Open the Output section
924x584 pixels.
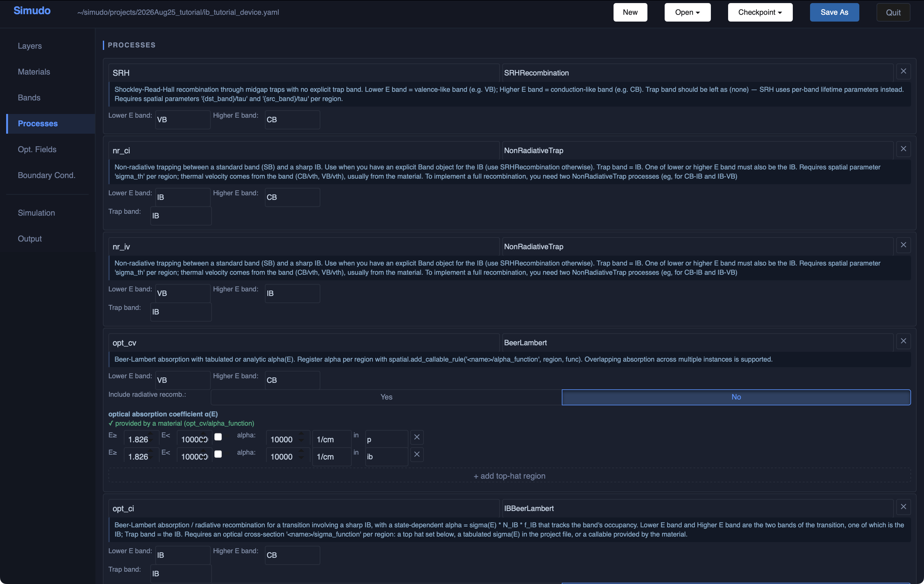(50, 239)
